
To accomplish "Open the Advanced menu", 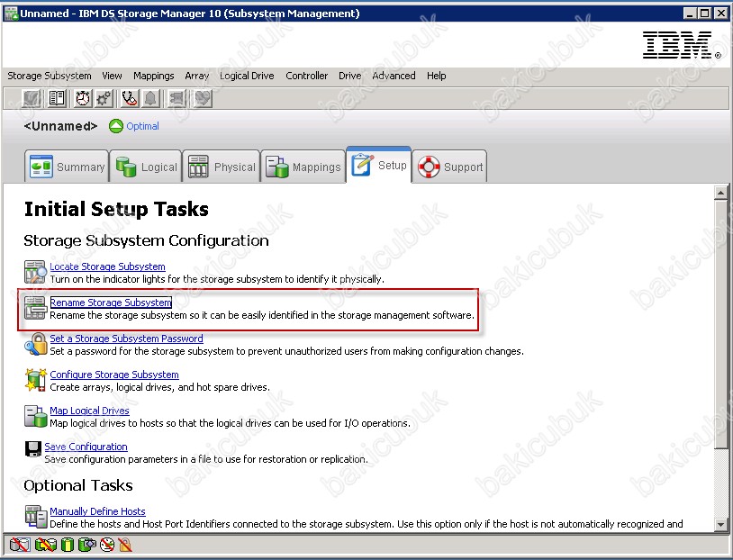I will click(394, 76).
